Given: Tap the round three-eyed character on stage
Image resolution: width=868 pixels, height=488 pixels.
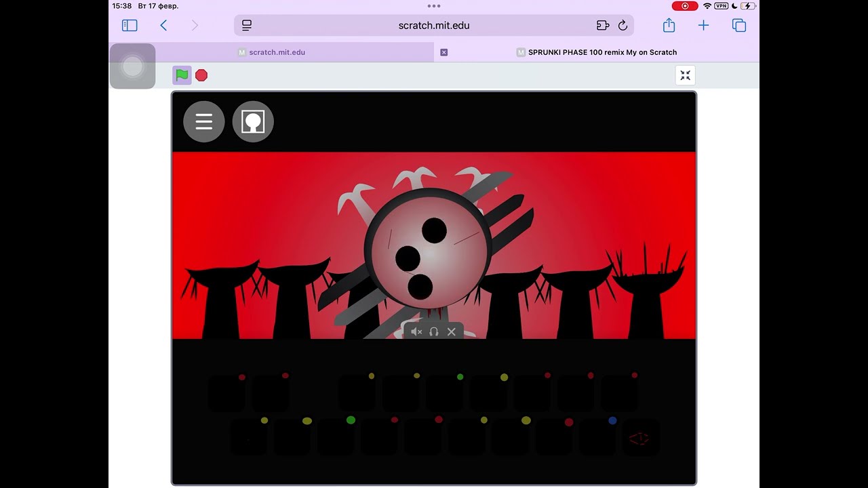Looking at the screenshot, I should 427,249.
